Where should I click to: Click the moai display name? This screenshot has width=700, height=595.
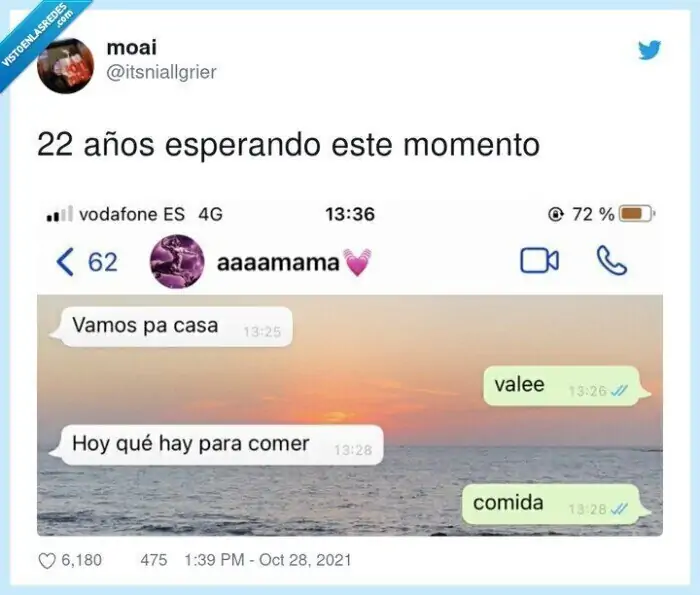pyautogui.click(x=132, y=47)
